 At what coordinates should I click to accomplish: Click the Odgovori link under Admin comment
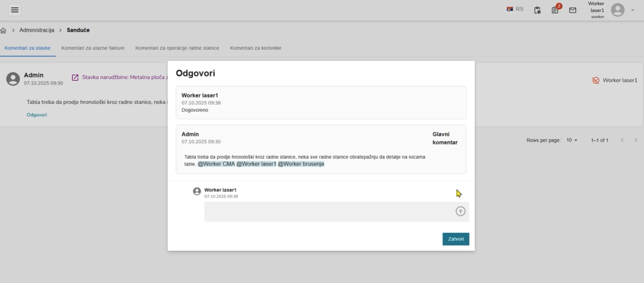[x=37, y=115]
